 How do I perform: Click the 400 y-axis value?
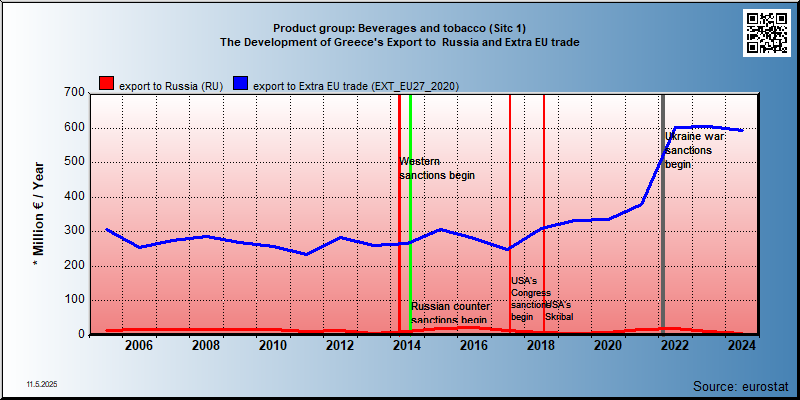point(74,196)
